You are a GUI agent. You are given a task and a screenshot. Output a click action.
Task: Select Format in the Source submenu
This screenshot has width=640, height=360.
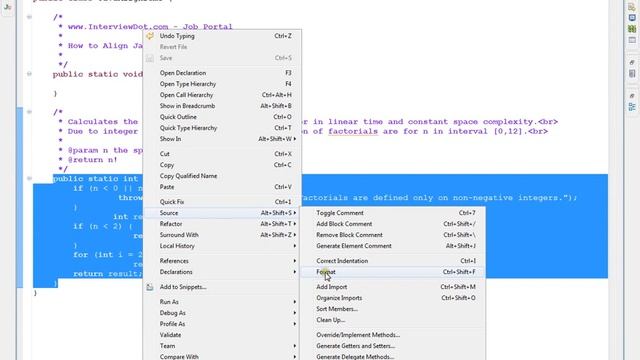click(x=393, y=272)
